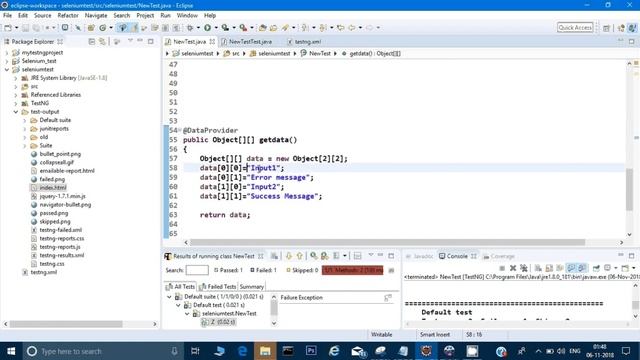Viewport: 640px width, 360px height.
Task: Toggle Mark Occurrences in the toolbar
Action: tap(135, 28)
